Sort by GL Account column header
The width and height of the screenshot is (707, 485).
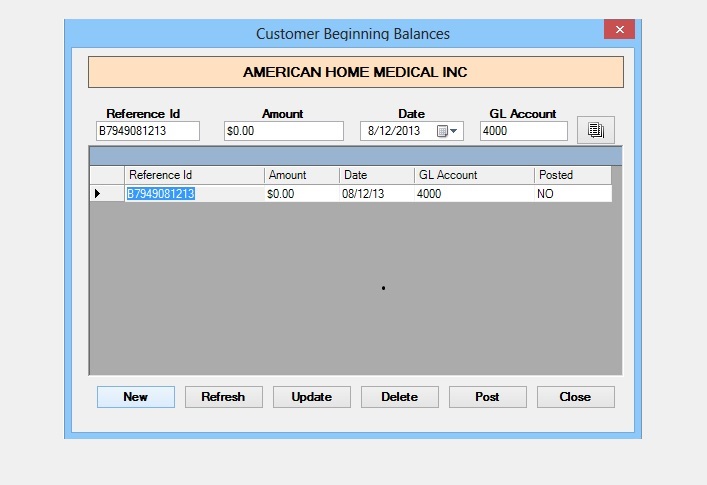coord(474,175)
